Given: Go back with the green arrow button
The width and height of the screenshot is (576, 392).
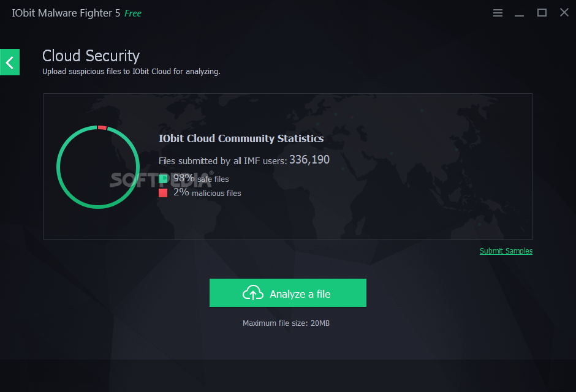Looking at the screenshot, I should pos(10,62).
